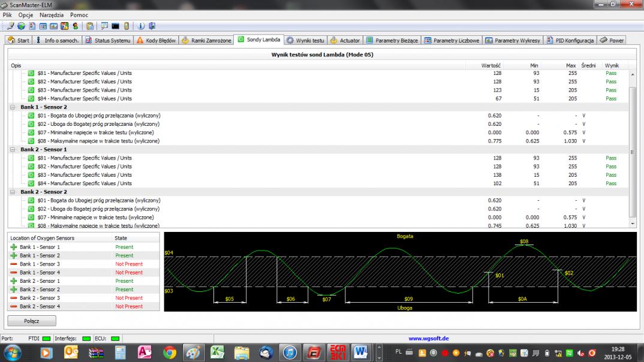The image size is (644, 362).
Task: Click the colorful chart icon in toolbar
Action: 65,26
